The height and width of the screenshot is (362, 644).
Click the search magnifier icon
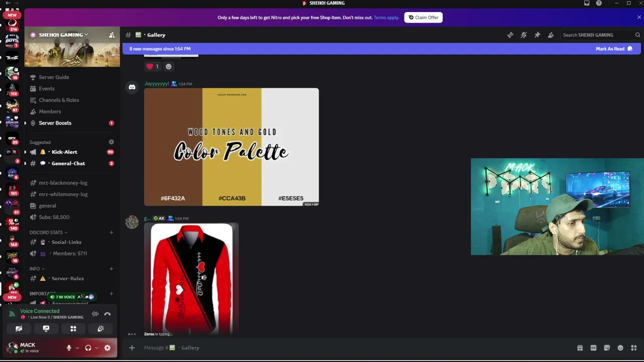pos(637,35)
